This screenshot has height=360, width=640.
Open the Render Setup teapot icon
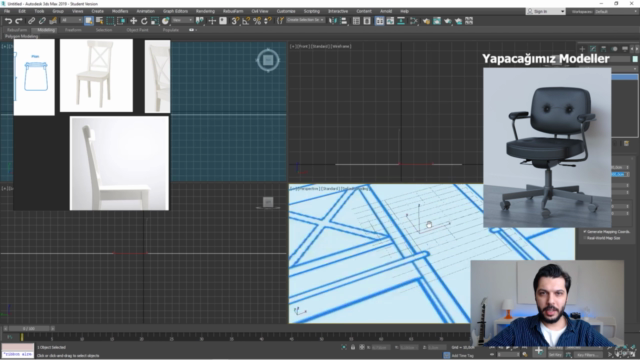click(x=426, y=21)
